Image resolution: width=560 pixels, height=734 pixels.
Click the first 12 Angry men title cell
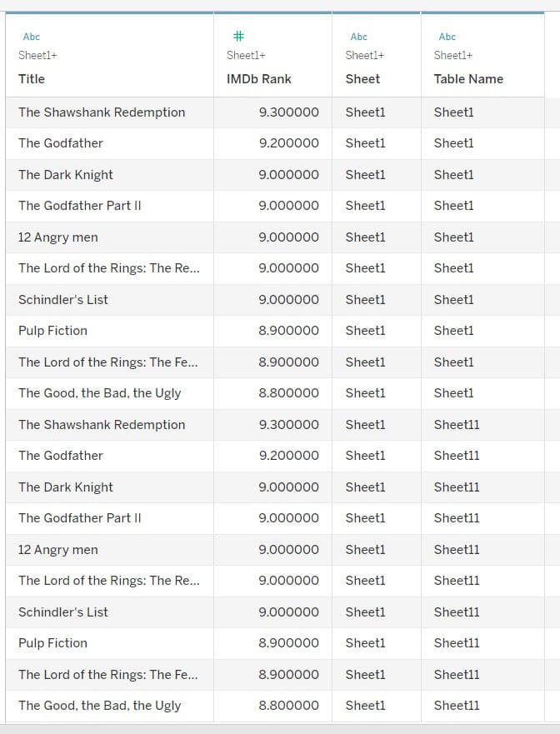click(58, 237)
